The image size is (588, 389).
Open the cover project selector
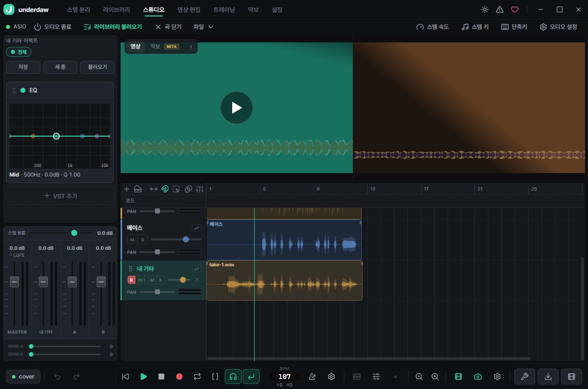[23, 377]
